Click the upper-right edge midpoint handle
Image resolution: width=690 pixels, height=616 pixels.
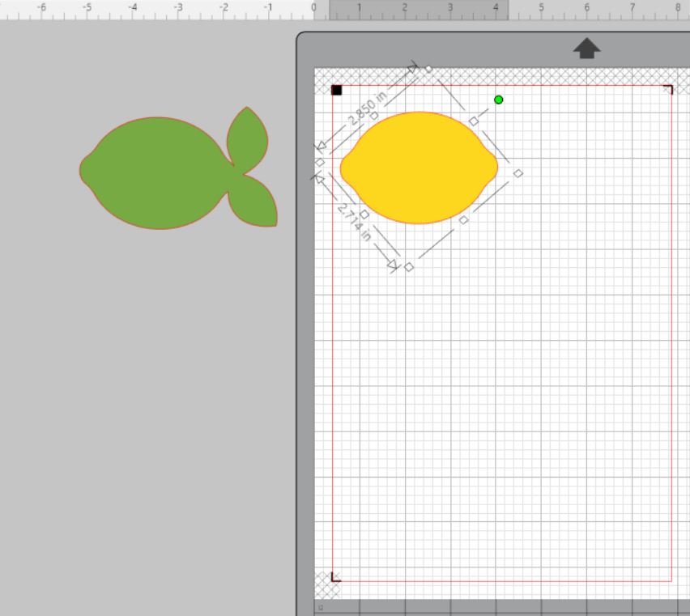474,121
